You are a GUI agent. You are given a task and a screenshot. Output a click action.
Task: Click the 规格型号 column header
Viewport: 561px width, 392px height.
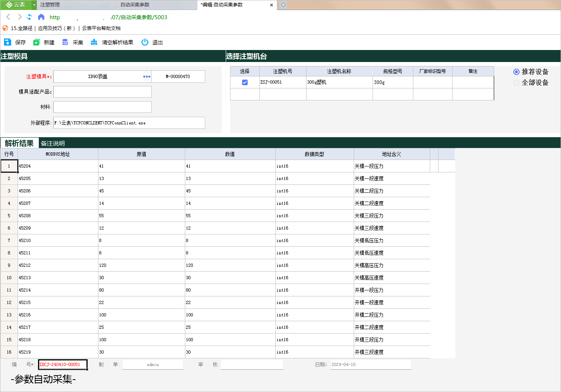click(x=393, y=71)
